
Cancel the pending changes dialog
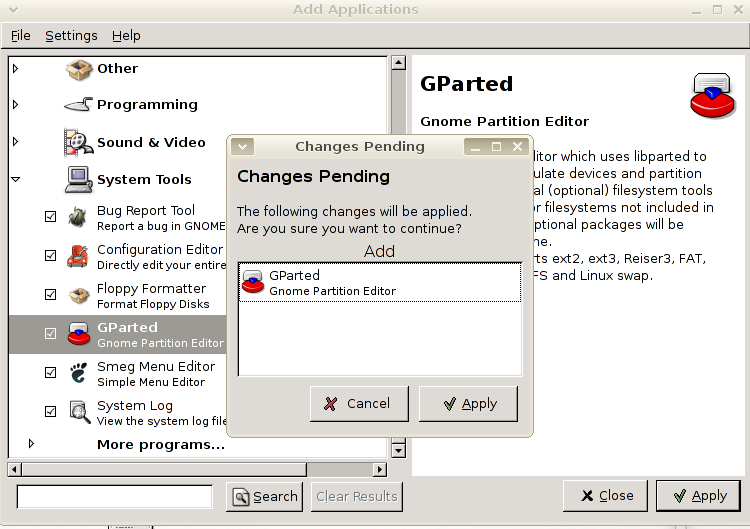coord(359,404)
